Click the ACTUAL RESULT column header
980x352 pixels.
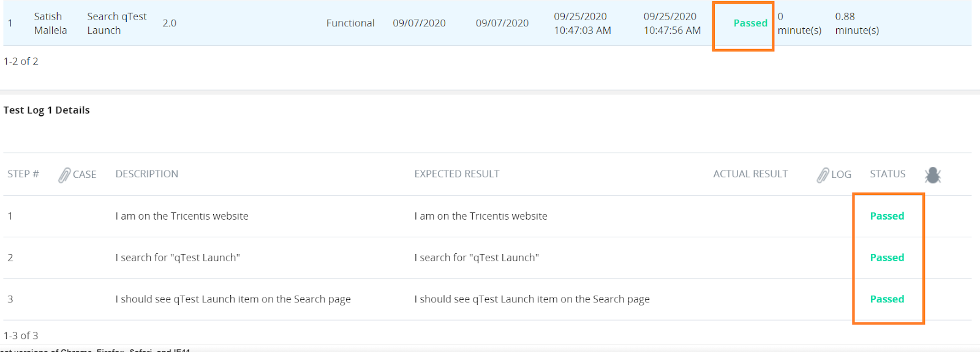(750, 174)
